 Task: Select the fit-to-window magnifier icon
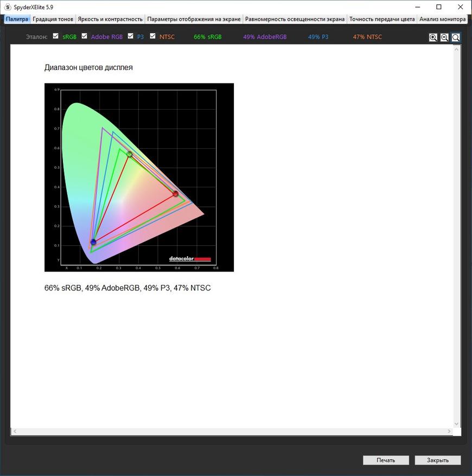click(x=455, y=37)
